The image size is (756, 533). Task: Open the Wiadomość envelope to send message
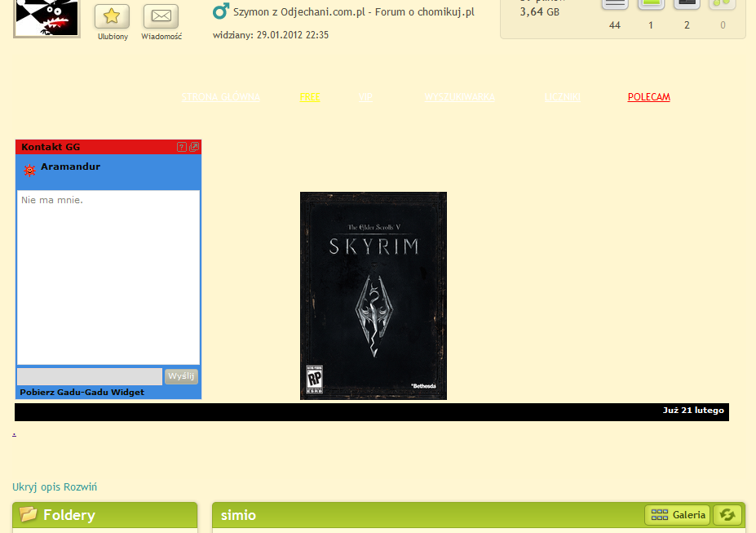[x=161, y=17]
